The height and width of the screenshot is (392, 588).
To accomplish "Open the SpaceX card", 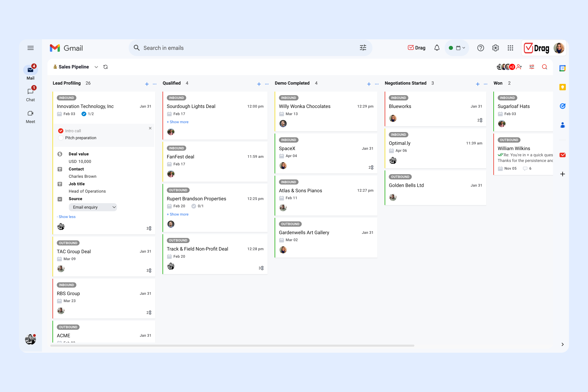I will point(326,153).
